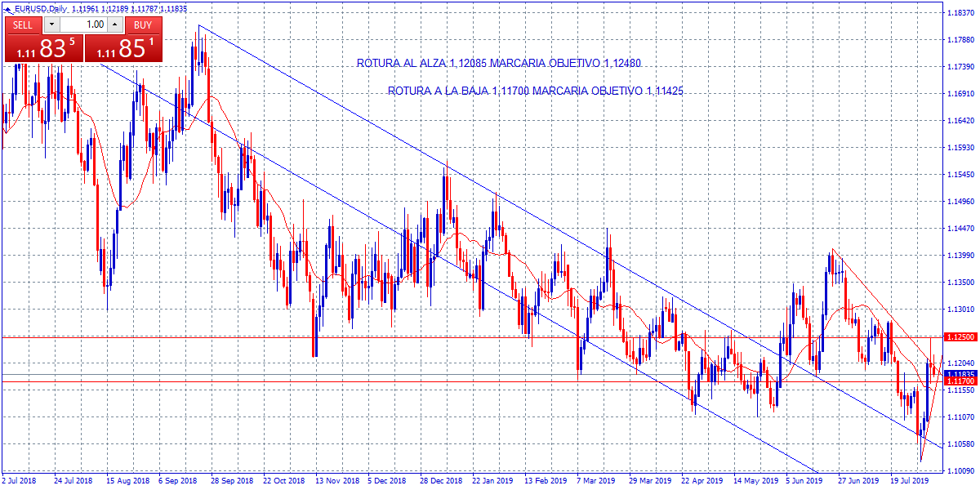Click sell price tile showing 1.11 83
The height and width of the screenshot is (490, 980).
[x=44, y=48]
